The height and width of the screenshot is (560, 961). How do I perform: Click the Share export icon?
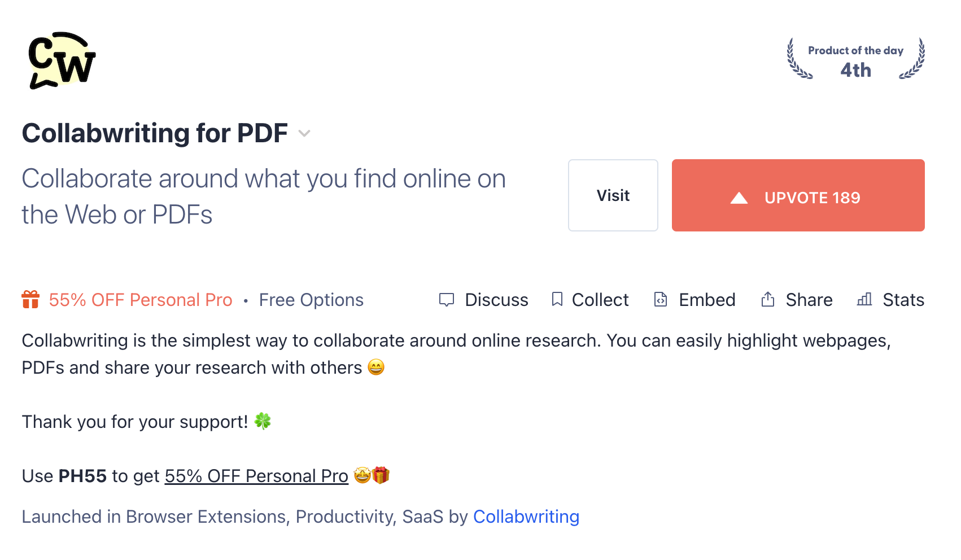tap(767, 299)
